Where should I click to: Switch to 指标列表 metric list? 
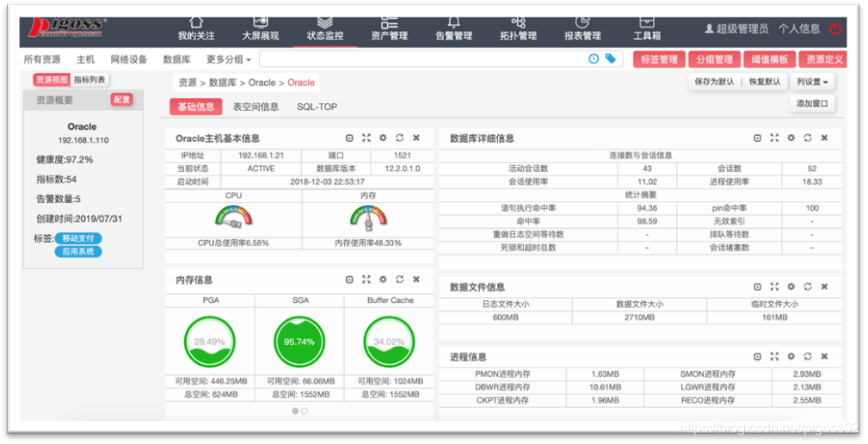click(89, 80)
